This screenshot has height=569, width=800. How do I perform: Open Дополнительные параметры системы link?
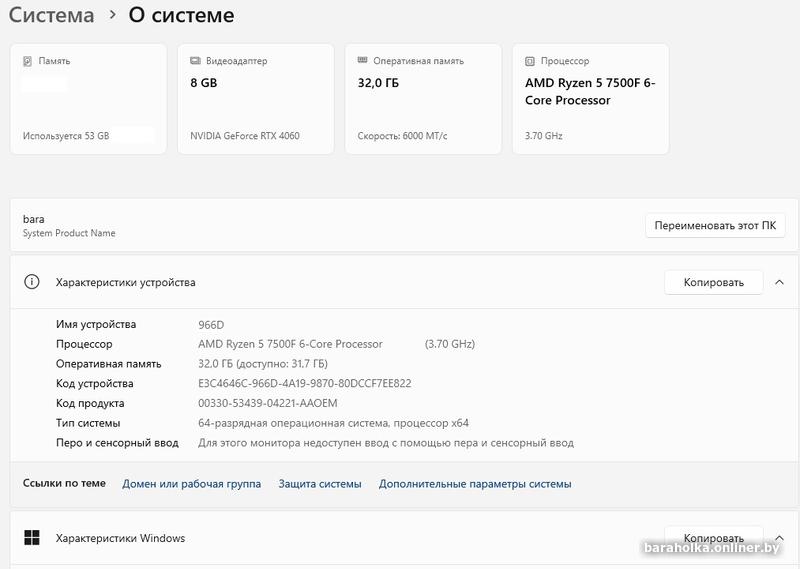[x=475, y=484]
